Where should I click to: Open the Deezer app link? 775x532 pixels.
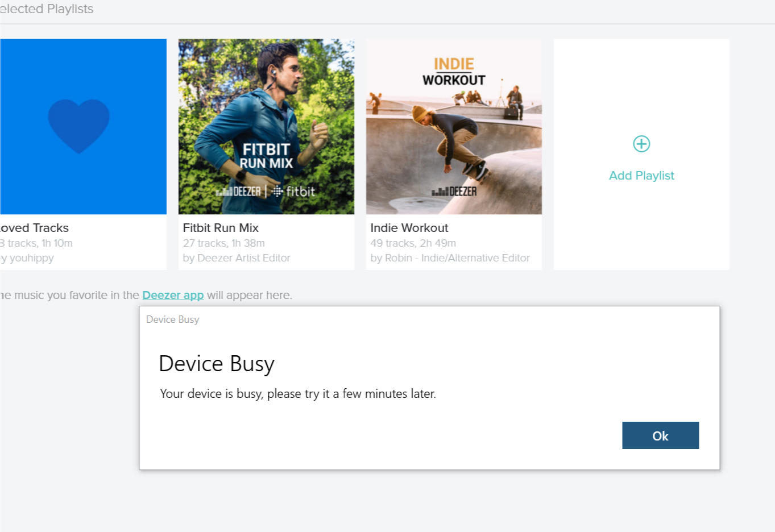point(173,295)
